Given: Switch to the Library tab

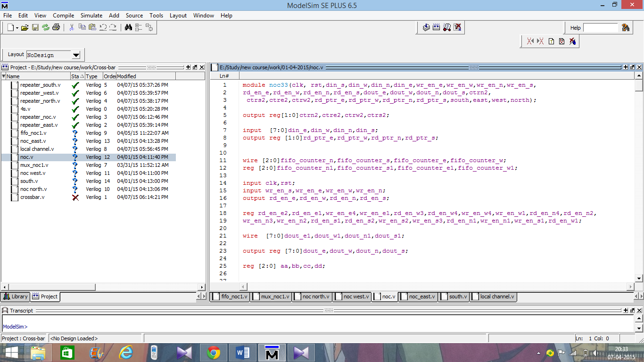Looking at the screenshot, I should click(x=16, y=296).
